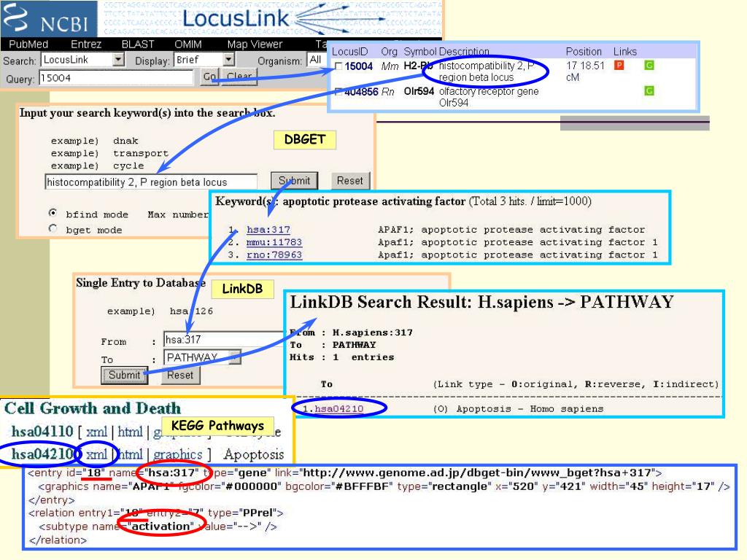
Task: Click the Links column header in results
Action: point(624,52)
